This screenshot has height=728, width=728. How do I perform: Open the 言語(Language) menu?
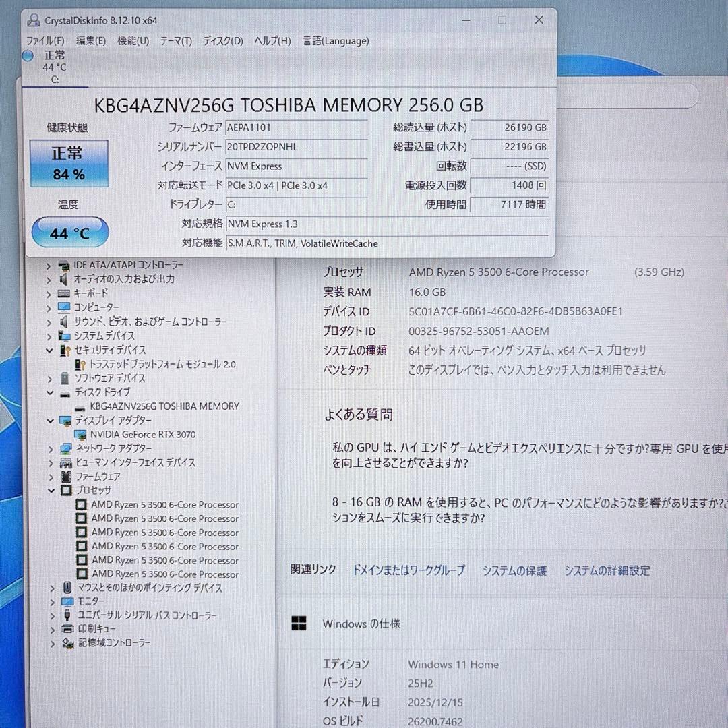pyautogui.click(x=335, y=41)
